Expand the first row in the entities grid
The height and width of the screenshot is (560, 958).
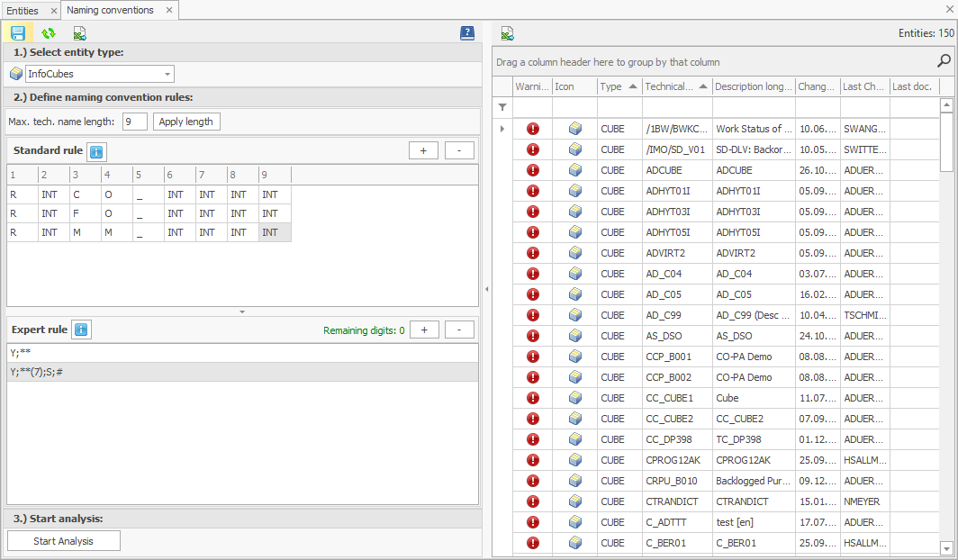[502, 129]
